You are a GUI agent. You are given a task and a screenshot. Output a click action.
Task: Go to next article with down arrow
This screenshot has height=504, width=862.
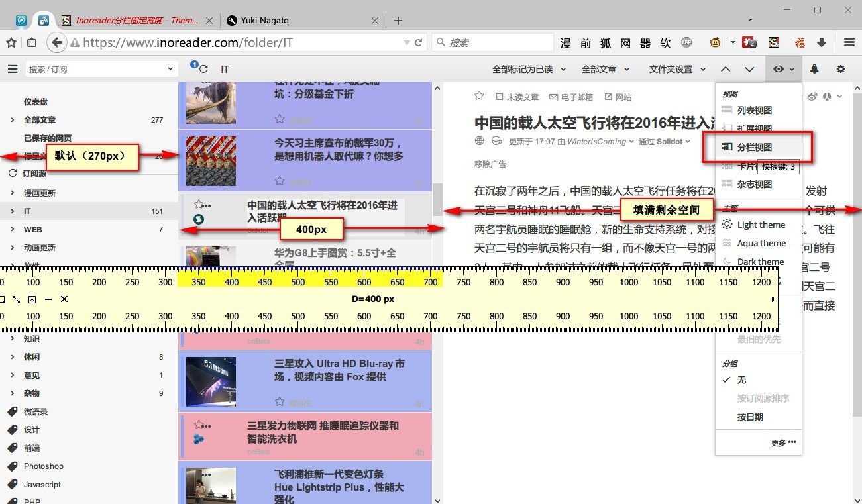click(749, 69)
